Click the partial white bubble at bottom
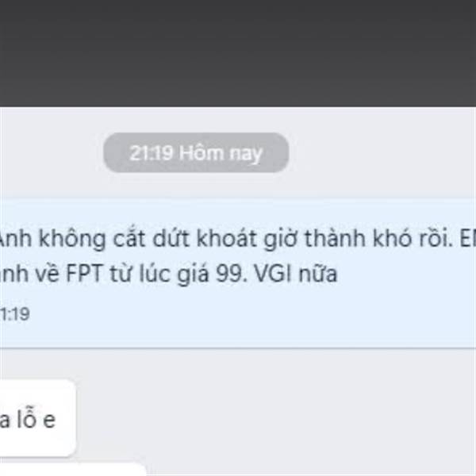Image resolution: width=476 pixels, height=476 pixels. (73, 470)
